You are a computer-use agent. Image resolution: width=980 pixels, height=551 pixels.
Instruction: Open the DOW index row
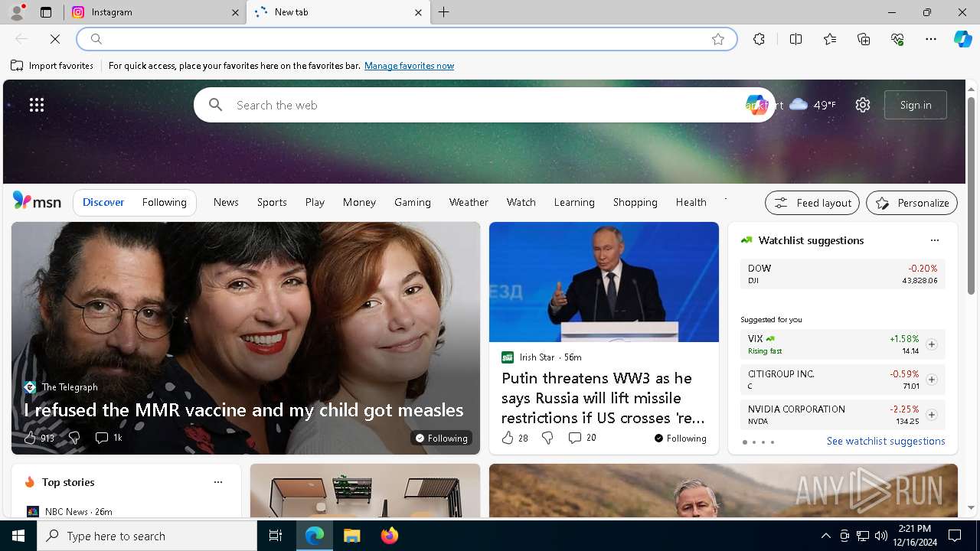tap(842, 274)
